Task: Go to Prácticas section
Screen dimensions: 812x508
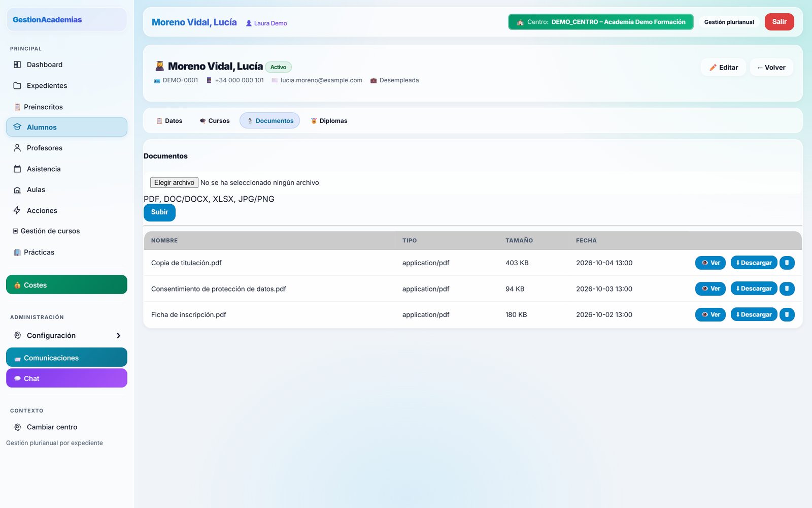Action: point(66,252)
